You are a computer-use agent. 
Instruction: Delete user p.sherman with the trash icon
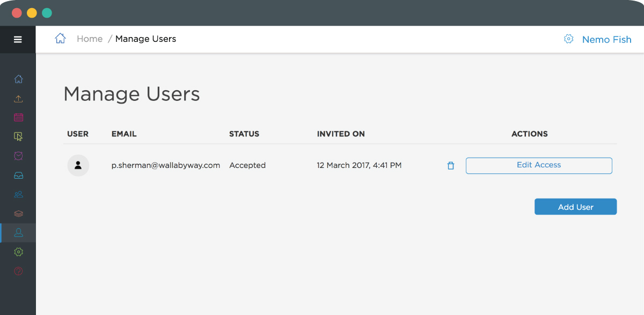pos(451,166)
